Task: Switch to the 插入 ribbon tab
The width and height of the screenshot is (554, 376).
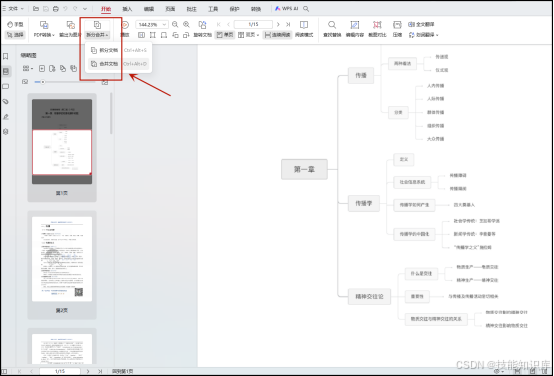Action: coord(127,9)
